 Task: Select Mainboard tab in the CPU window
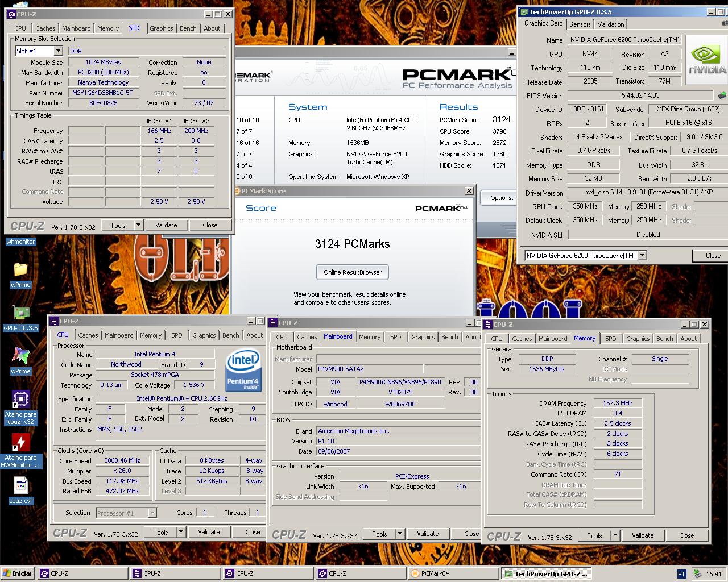point(119,335)
